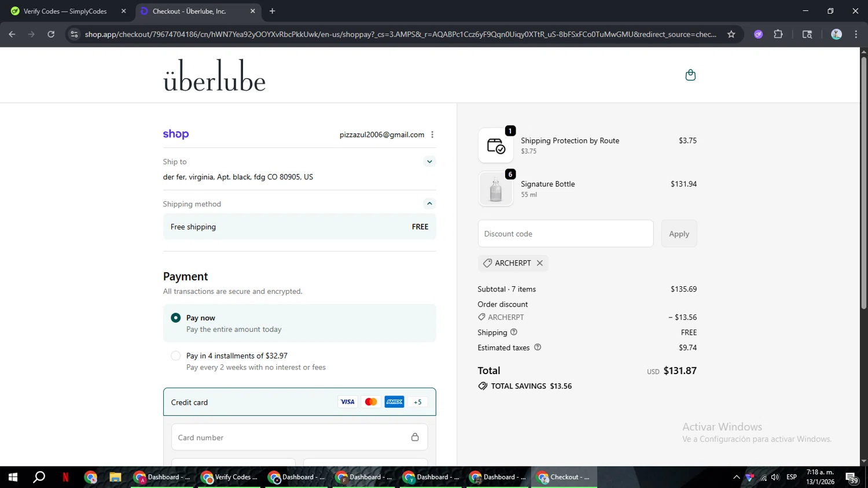Click the tag icon on the ARCHERPT chip
Image resolution: width=868 pixels, height=488 pixels.
coord(488,263)
